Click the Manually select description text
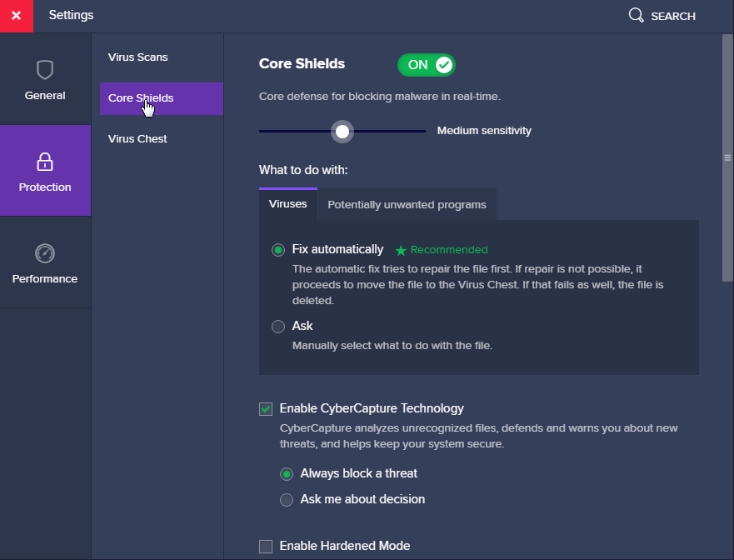The width and height of the screenshot is (734, 560). point(392,346)
